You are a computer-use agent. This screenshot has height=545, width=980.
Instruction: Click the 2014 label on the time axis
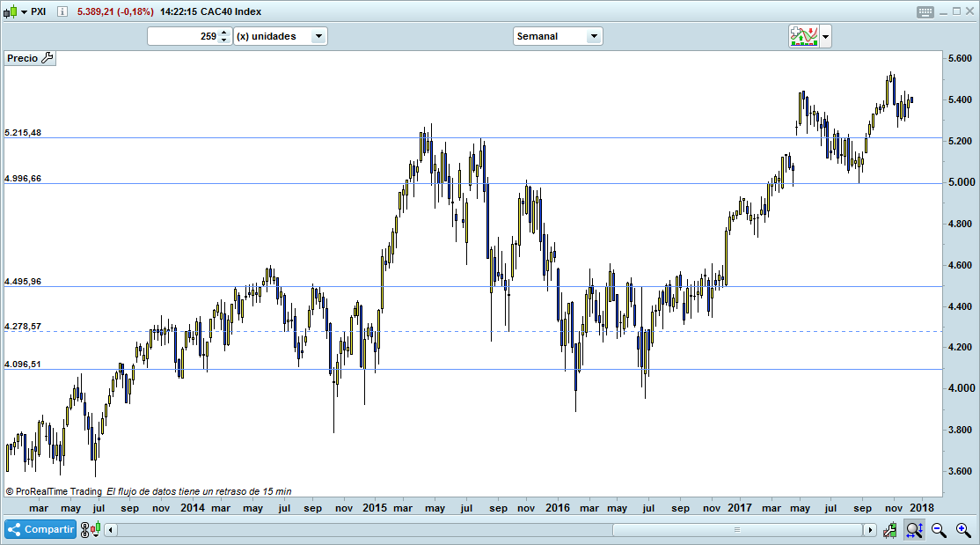click(193, 507)
